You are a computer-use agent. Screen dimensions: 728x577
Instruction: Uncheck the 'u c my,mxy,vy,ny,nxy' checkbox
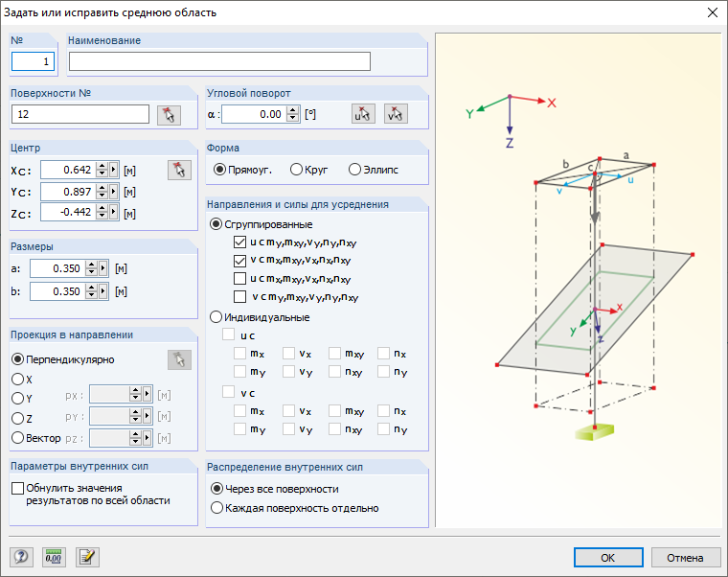239,242
